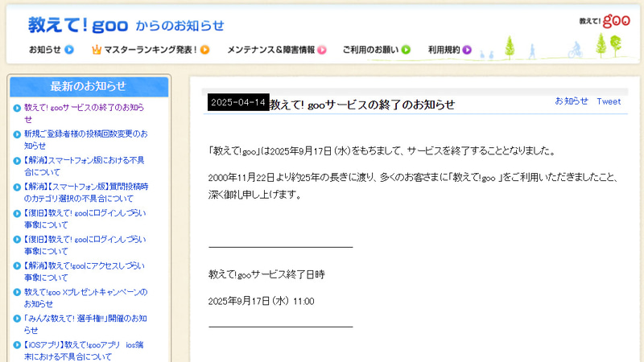Screen dimensions: 644x362
Task: Click the お知らせ category link in article header
Action: pyautogui.click(x=572, y=101)
